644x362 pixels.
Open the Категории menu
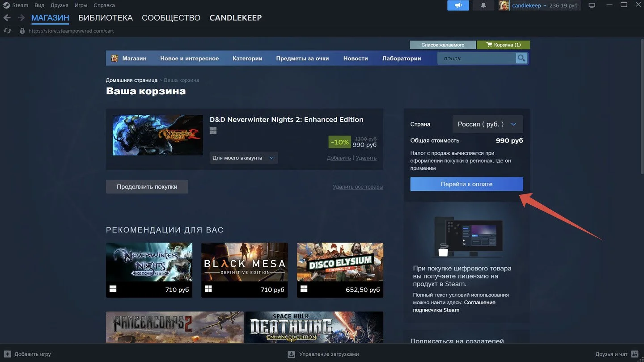(247, 58)
